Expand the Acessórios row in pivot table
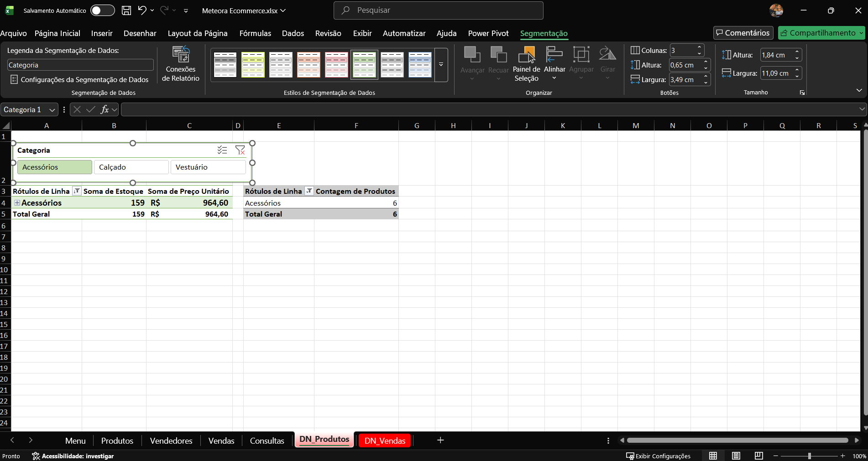Viewport: 868px width, 461px height. tap(17, 203)
